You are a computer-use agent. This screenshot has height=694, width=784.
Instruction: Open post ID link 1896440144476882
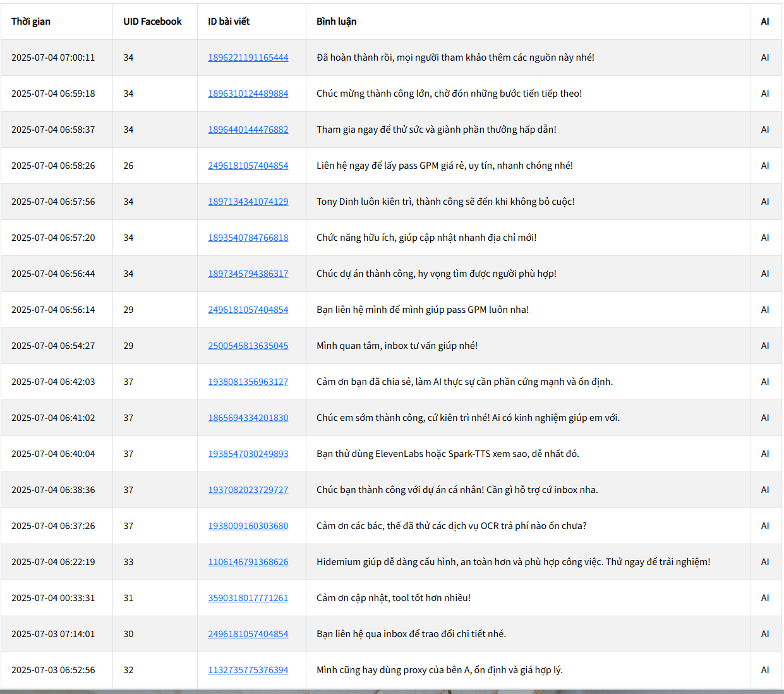248,130
